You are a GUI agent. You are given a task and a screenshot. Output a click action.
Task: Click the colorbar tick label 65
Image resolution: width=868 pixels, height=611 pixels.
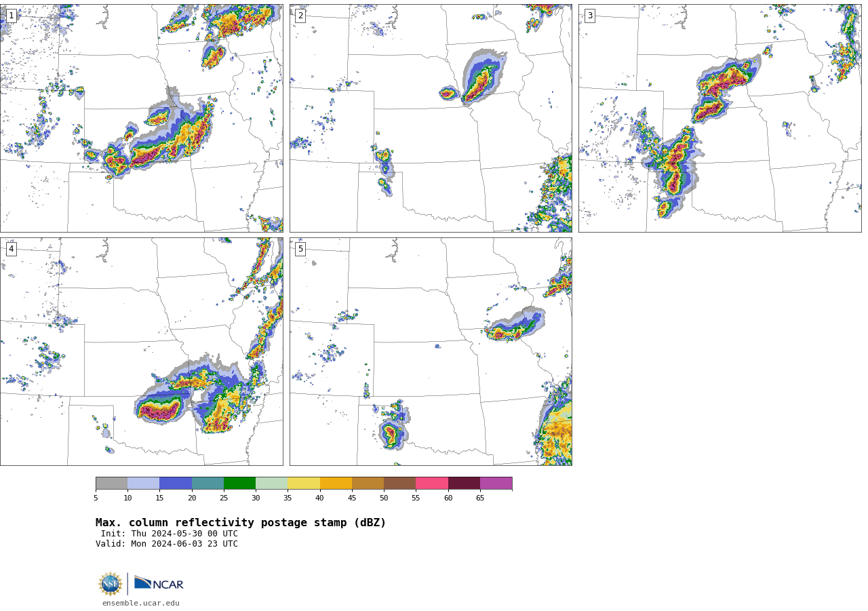[x=480, y=498]
